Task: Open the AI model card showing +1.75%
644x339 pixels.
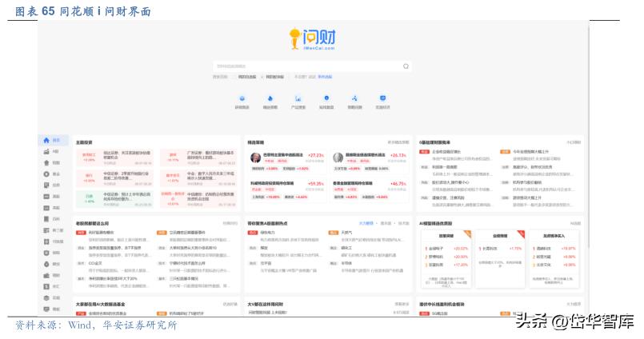Action: (x=500, y=258)
